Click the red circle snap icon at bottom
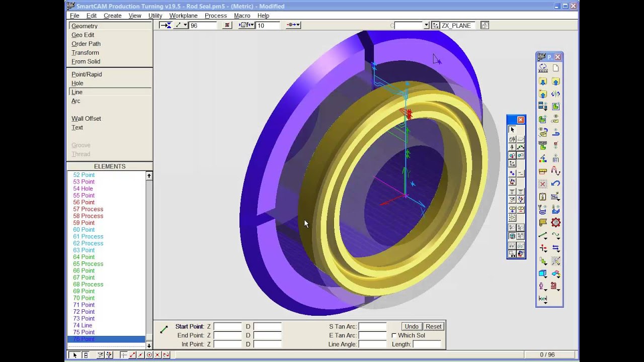The width and height of the screenshot is (644, 362). [149, 355]
